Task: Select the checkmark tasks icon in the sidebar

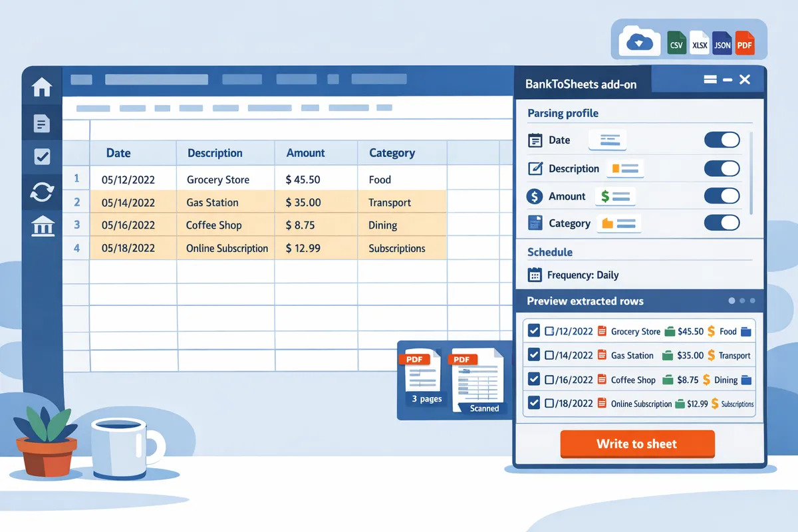Action: (42, 157)
